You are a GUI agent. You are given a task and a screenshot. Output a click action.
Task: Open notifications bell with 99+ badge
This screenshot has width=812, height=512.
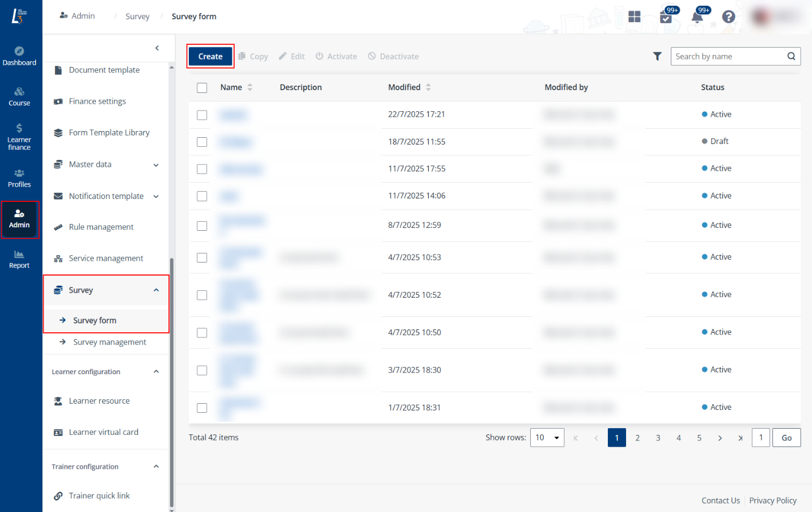(x=697, y=17)
